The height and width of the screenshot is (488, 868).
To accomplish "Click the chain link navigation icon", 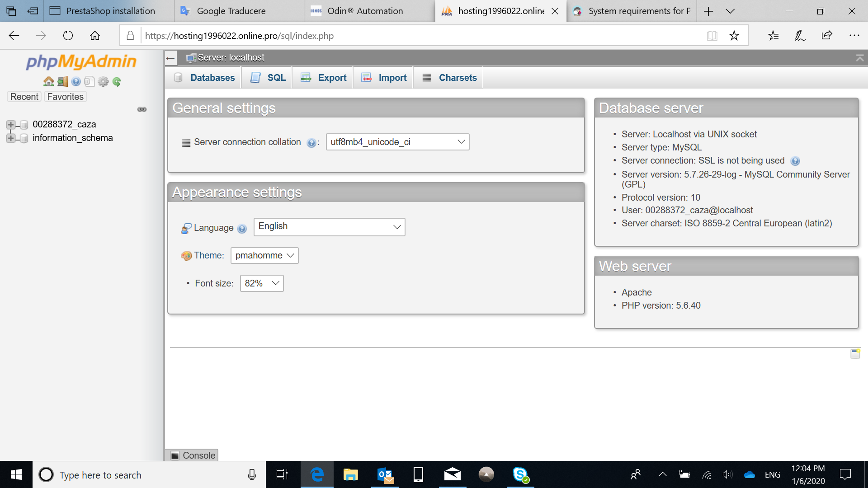I will (x=142, y=109).
